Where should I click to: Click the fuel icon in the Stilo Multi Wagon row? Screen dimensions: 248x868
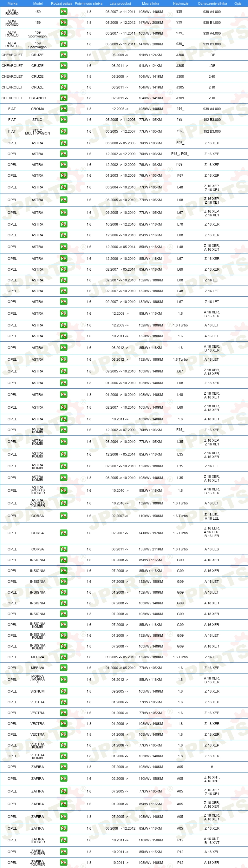(63, 131)
